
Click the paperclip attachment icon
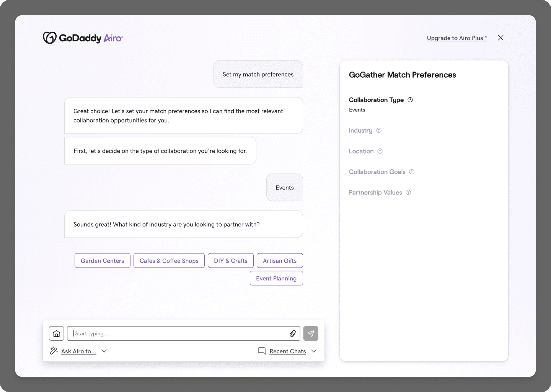point(293,333)
